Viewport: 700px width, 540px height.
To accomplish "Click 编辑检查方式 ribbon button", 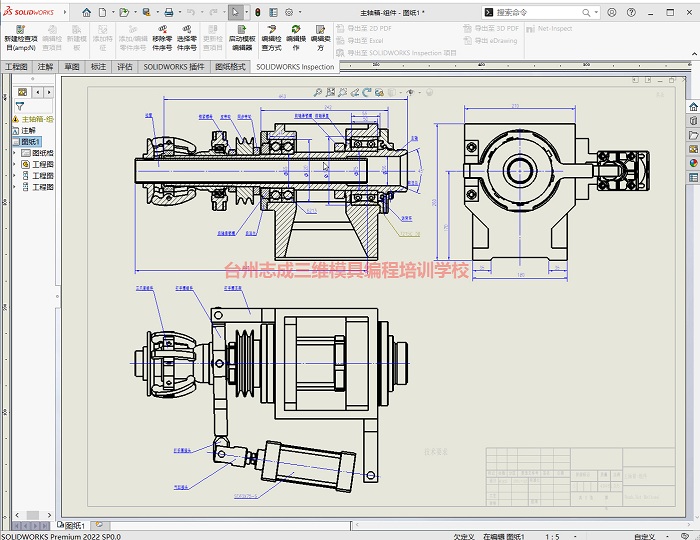I will pos(271,38).
